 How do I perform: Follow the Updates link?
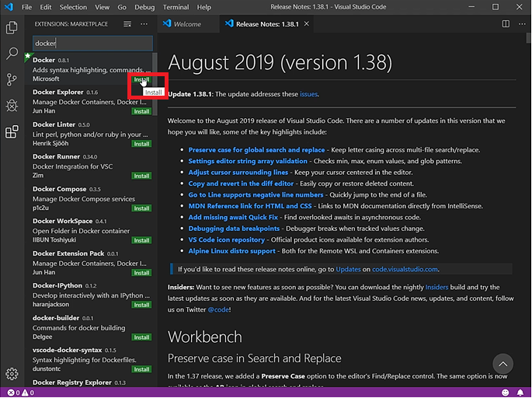(x=348, y=269)
